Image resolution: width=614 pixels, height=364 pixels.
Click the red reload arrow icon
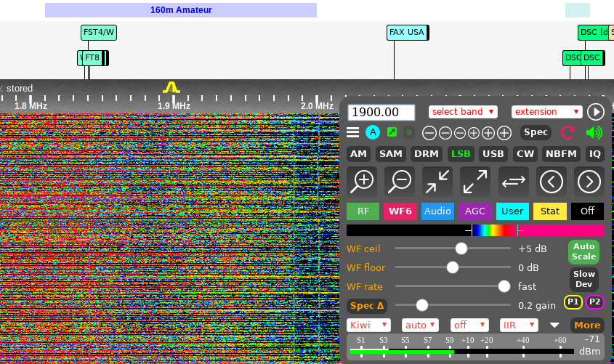[x=568, y=133]
